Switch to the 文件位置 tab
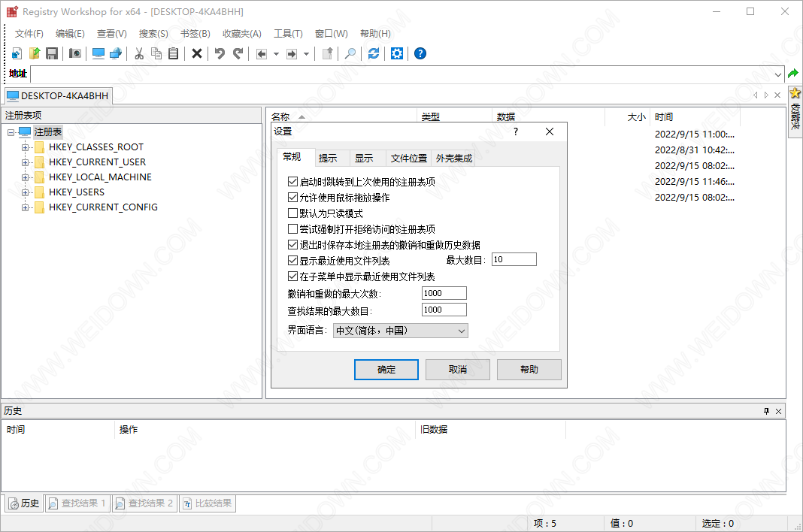This screenshot has width=803, height=532. (408, 159)
